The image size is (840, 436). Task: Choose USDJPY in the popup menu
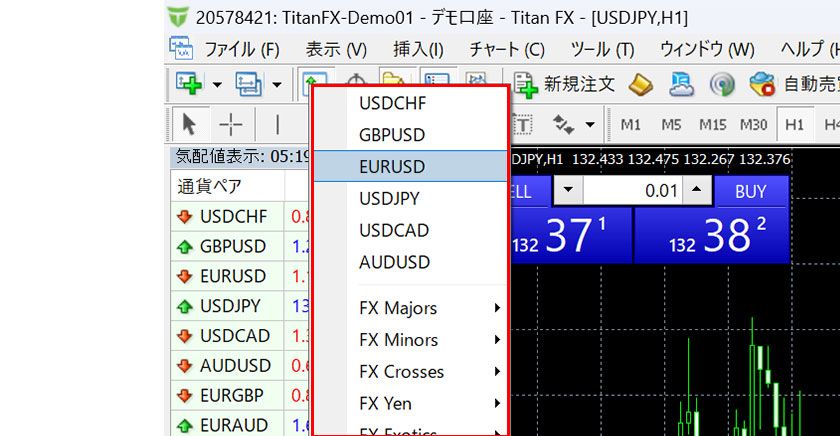click(410, 198)
